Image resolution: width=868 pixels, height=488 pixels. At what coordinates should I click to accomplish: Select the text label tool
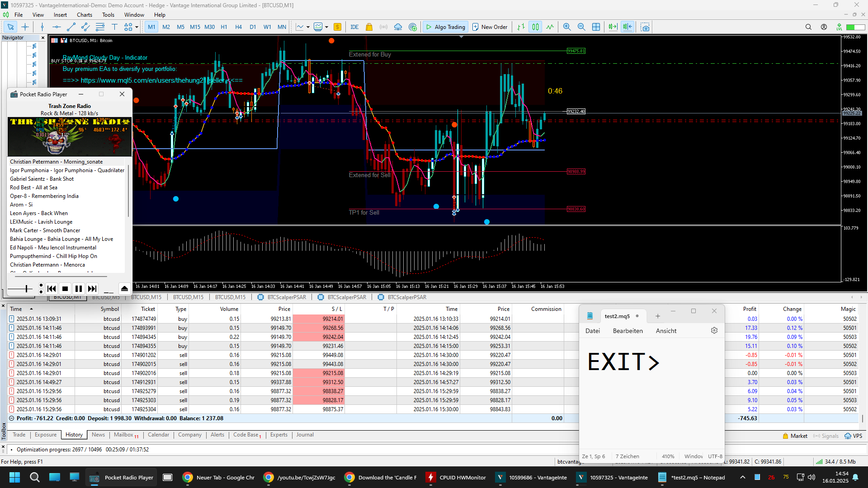click(114, 27)
